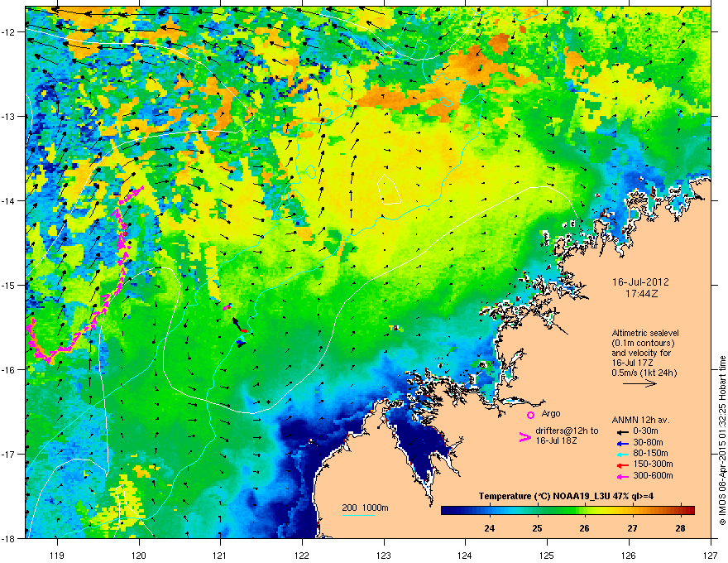The width and height of the screenshot is (728, 563).
Task: Click the color bar tick label 25
Action: [x=537, y=528]
